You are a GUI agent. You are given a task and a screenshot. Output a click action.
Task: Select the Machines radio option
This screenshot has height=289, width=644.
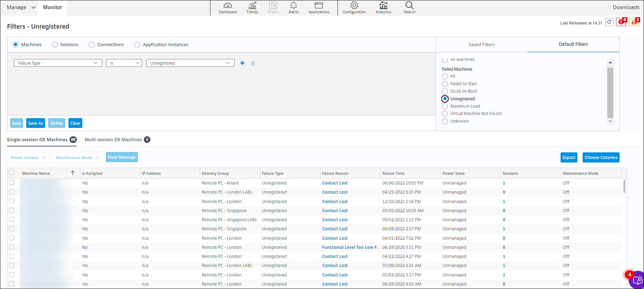[x=15, y=44]
